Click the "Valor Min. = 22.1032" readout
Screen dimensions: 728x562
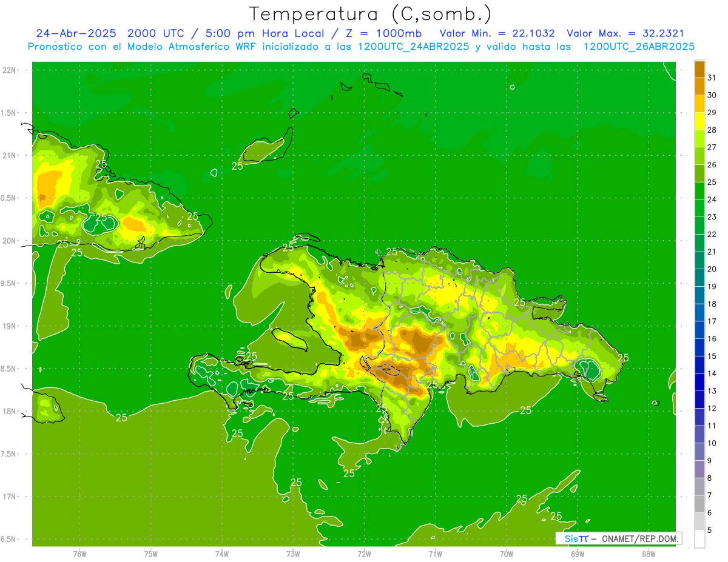[x=497, y=33]
